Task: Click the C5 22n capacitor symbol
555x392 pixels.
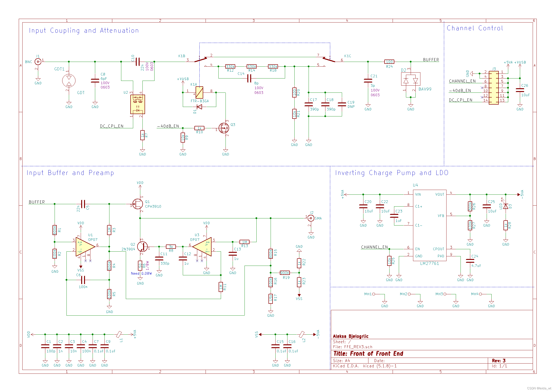Action: coord(83,204)
